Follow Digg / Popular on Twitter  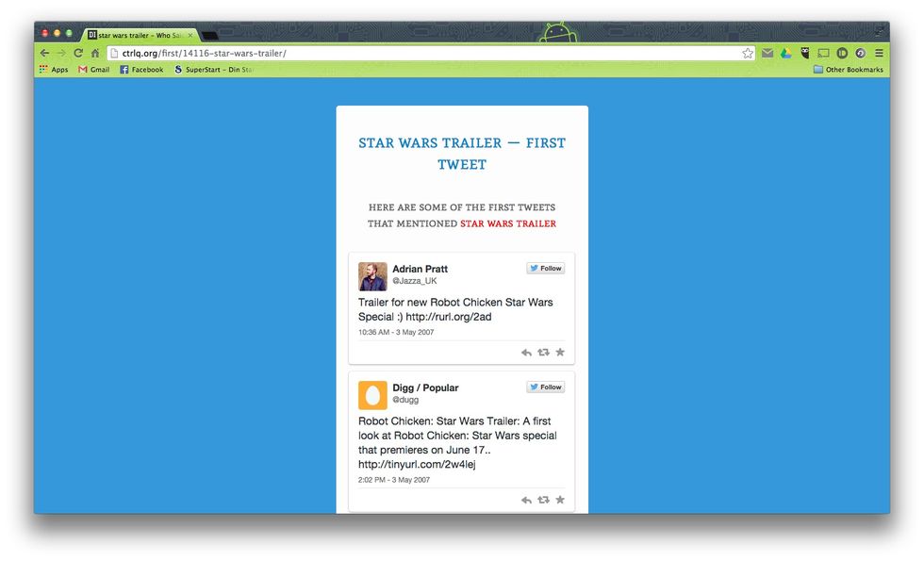point(546,388)
